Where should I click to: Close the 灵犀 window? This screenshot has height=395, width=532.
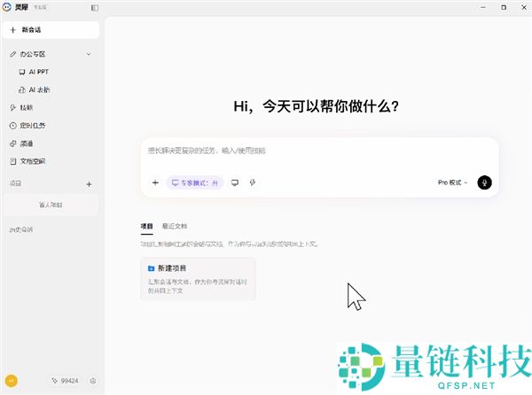[524, 7]
